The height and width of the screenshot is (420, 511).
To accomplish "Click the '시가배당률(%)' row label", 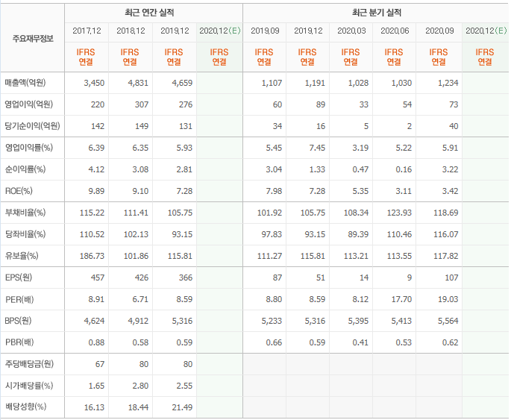I will (29, 386).
